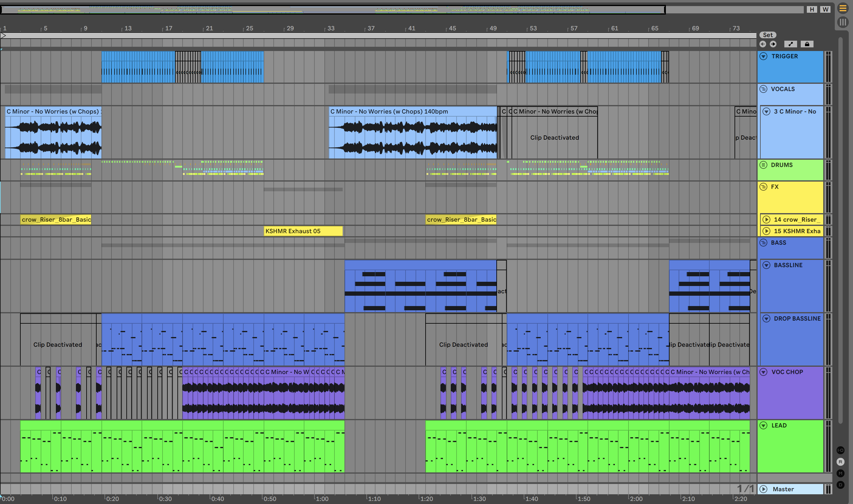Expand the 15 KSHMR Exha track
This screenshot has width=853, height=504.
click(x=766, y=231)
